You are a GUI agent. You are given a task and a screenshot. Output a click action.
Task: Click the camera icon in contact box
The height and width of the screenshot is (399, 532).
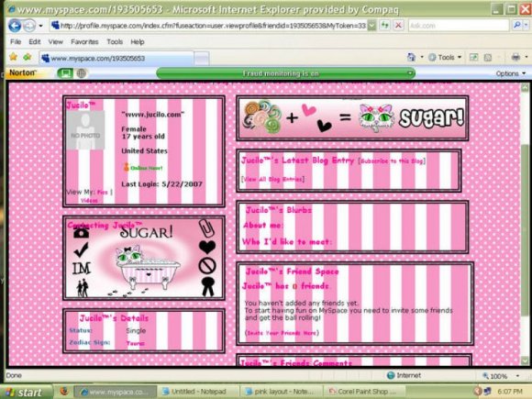pos(81,232)
